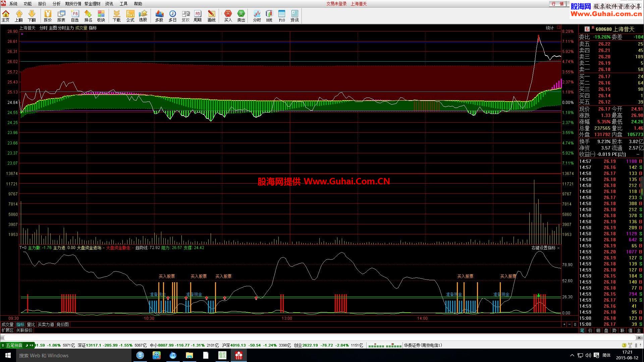Click the 0 reset pane button
The width and height of the screenshot is (644, 362).
pos(575,324)
